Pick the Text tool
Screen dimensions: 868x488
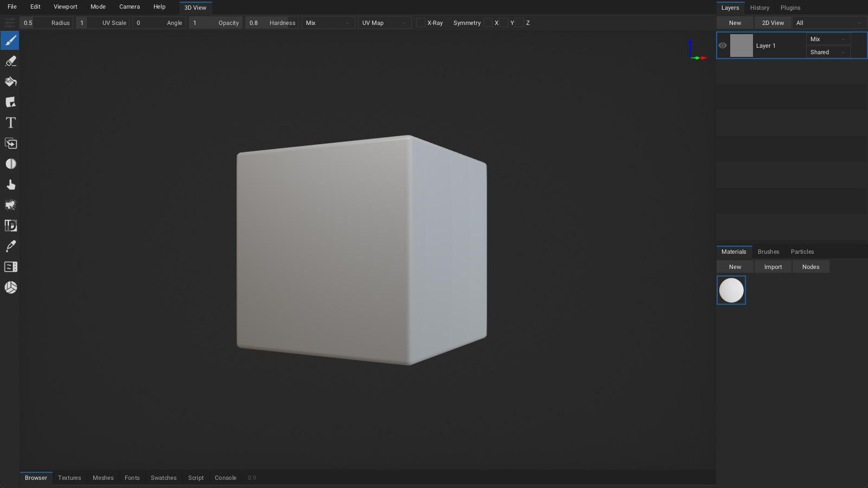[10, 123]
